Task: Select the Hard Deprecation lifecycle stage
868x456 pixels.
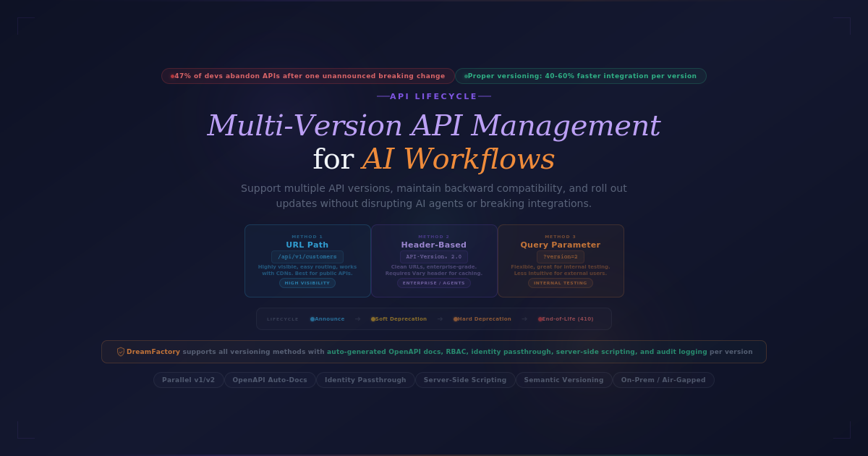Action: point(482,319)
